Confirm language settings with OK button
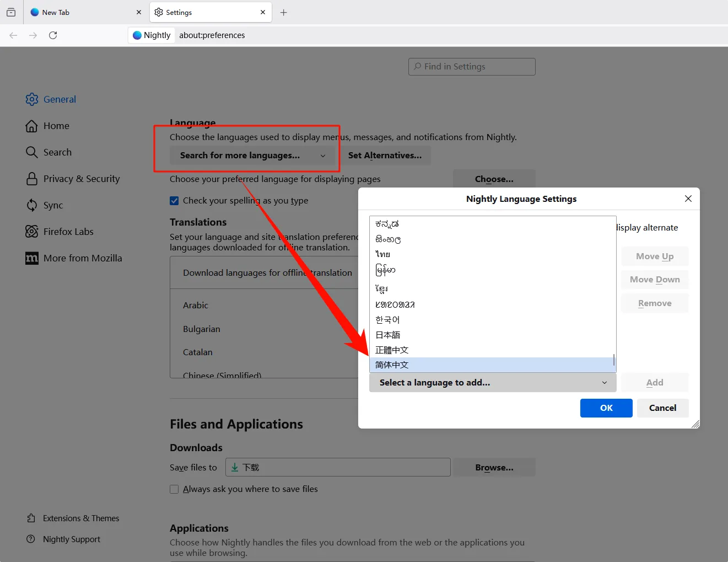Screen dimensions: 728x562 [606, 408]
